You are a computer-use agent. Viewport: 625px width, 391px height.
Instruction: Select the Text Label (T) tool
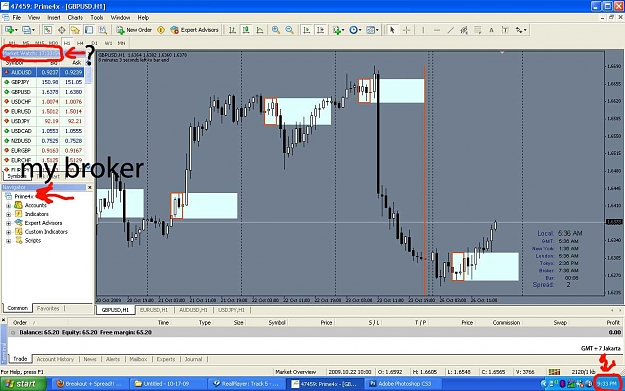click(x=505, y=30)
